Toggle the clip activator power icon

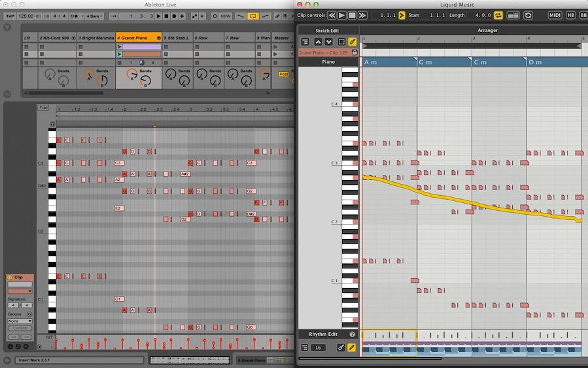pyautogui.click(x=10, y=278)
